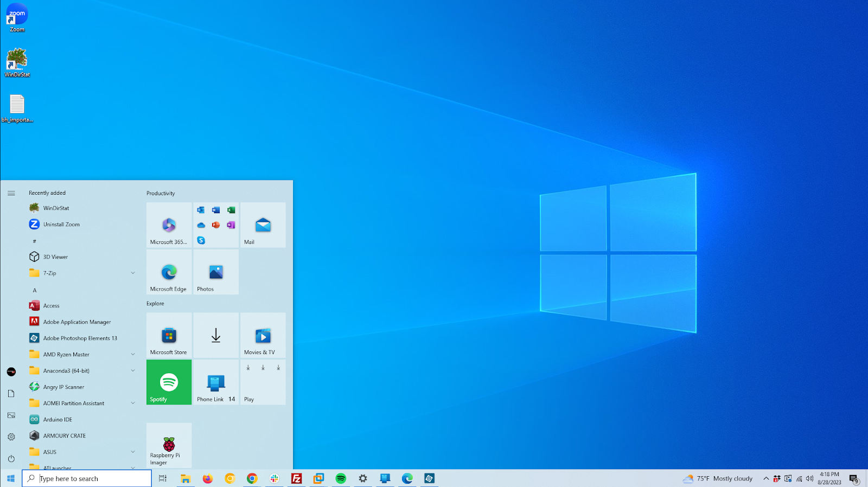Show hidden system tray icons
Screen dimensions: 868x487
pyautogui.click(x=766, y=478)
